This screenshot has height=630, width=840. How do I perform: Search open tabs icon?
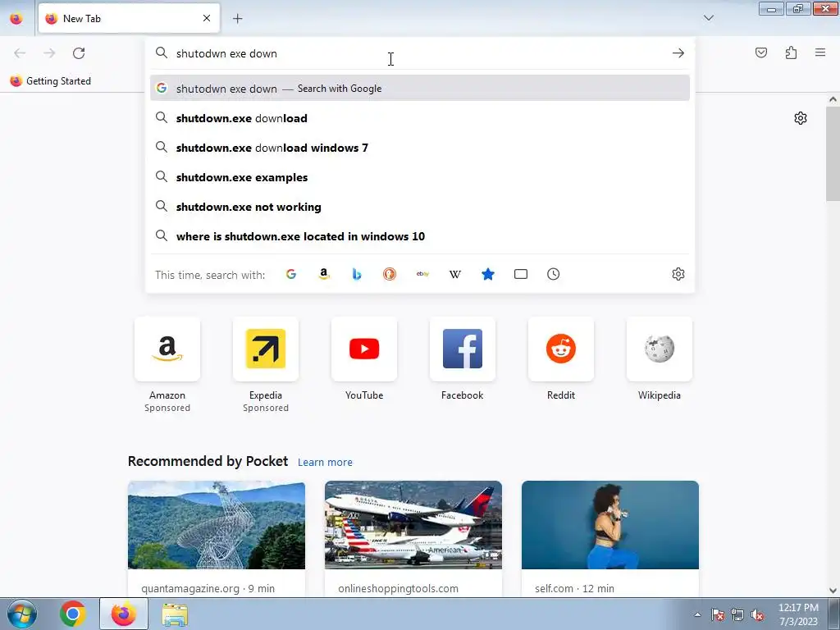tap(521, 274)
